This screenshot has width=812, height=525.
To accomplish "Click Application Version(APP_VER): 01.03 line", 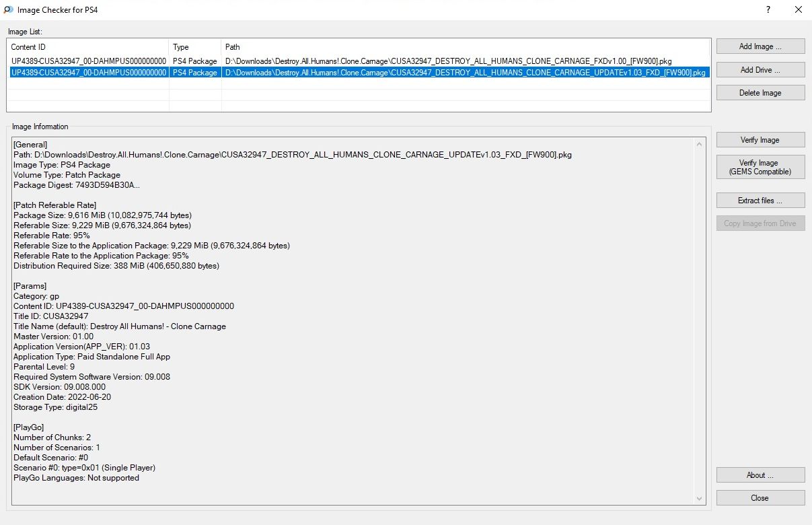I will 81,347.
